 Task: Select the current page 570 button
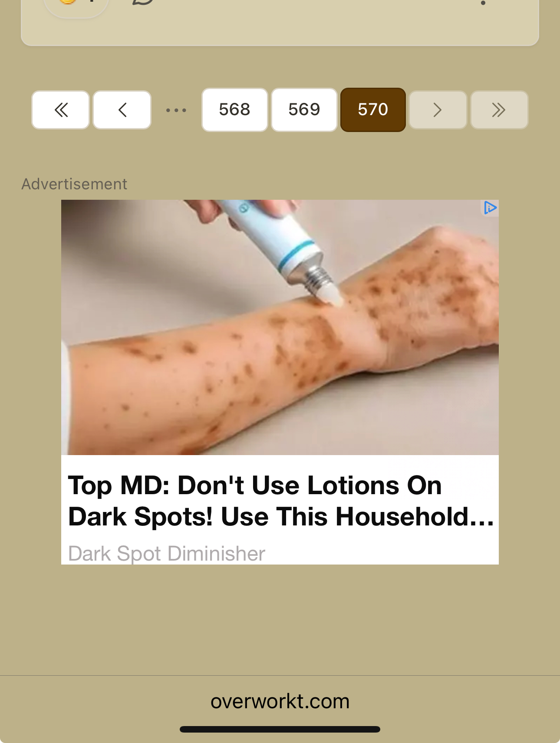373,110
